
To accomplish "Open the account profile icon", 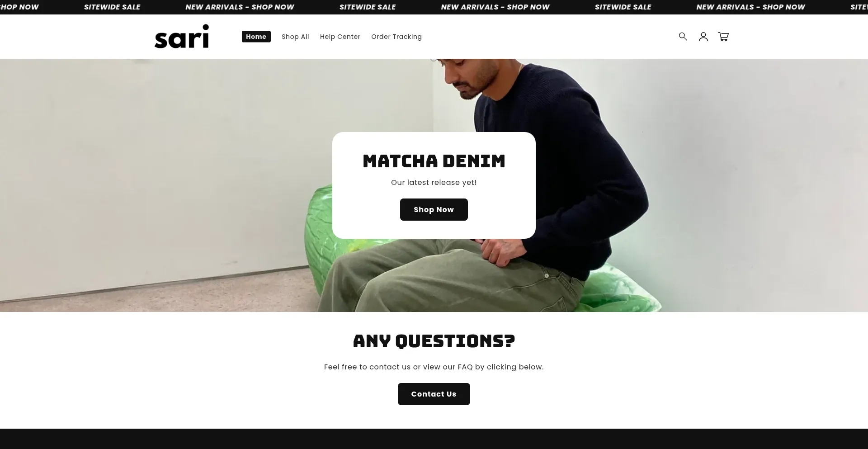I will [x=703, y=37].
